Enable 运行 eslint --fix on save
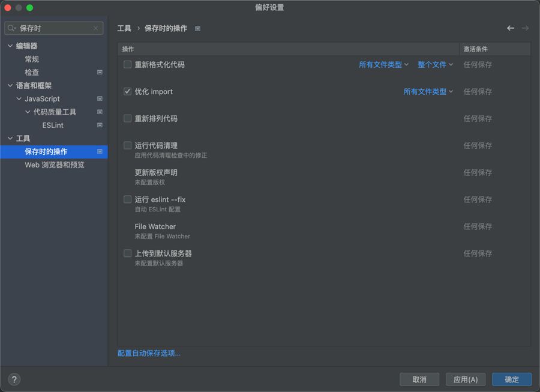This screenshot has width=540, height=392. click(x=127, y=199)
